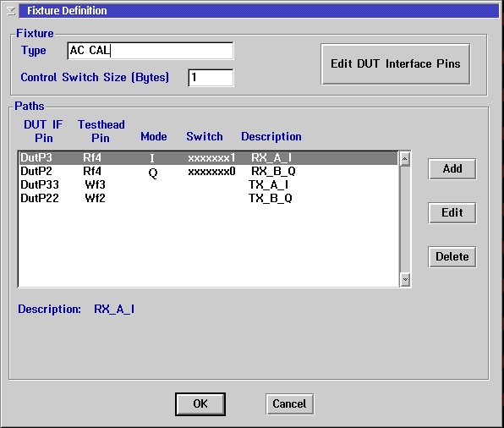Image resolution: width=504 pixels, height=428 pixels.
Task: Cancel the Fixture Definition dialog
Action: [289, 403]
